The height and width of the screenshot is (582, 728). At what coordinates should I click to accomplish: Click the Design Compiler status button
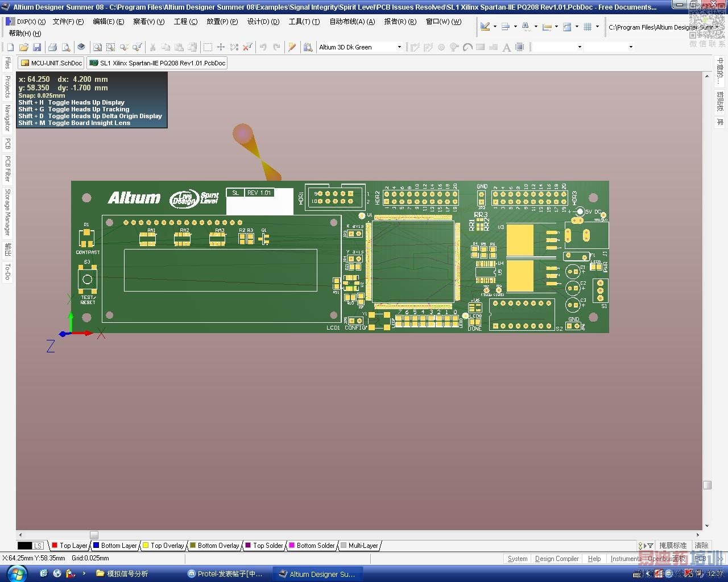pos(556,559)
